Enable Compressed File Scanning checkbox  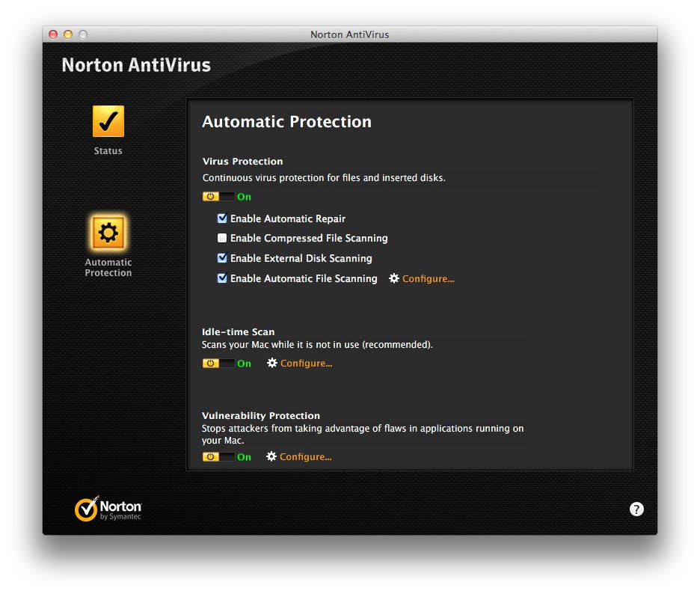coord(222,239)
